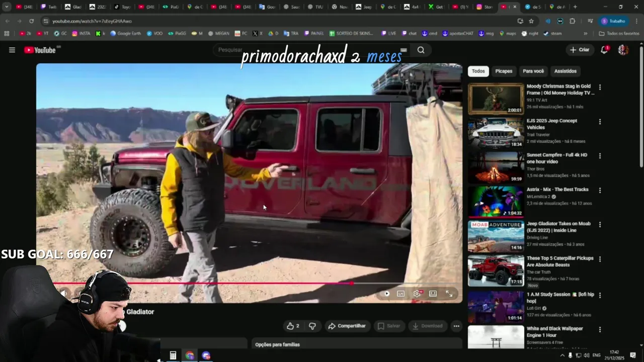Click the YouTube page vertical scrollbar
644x362 pixels.
tap(641, 106)
